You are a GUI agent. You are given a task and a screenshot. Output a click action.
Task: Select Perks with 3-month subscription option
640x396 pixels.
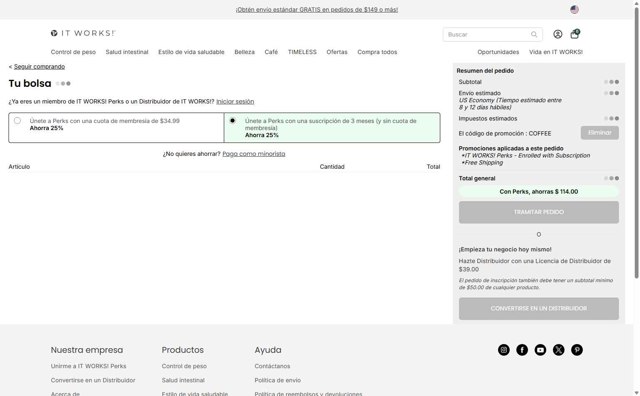tap(233, 120)
